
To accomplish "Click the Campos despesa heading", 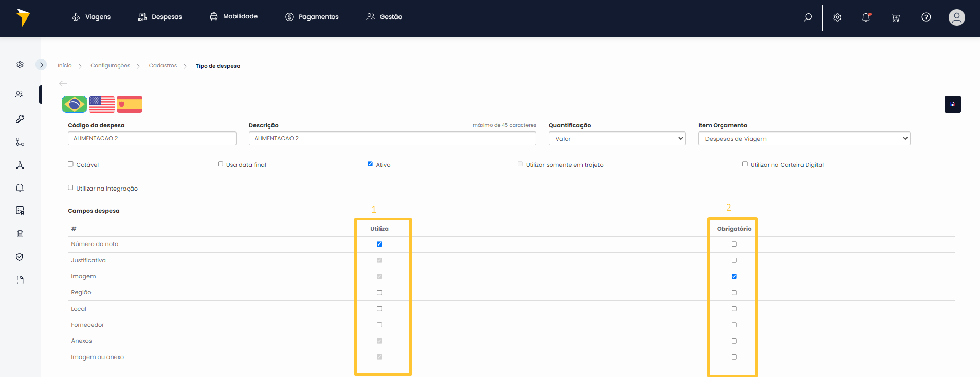I will coord(94,211).
